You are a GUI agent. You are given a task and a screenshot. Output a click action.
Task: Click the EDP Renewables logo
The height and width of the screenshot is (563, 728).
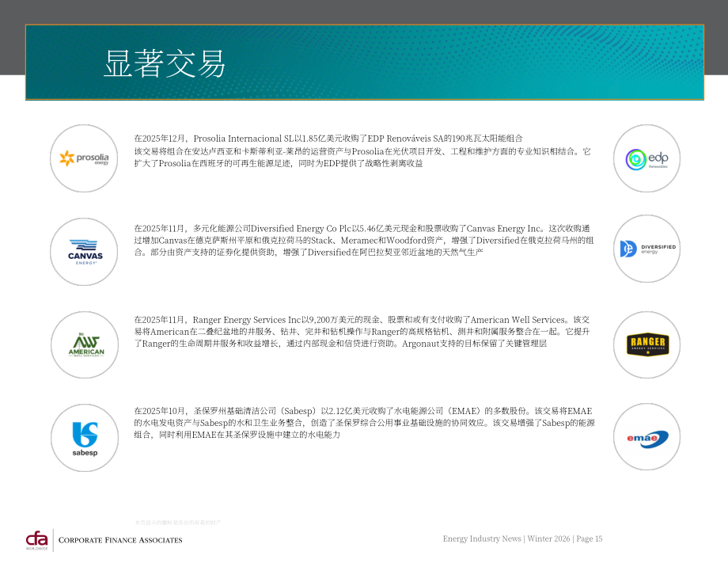(646, 158)
